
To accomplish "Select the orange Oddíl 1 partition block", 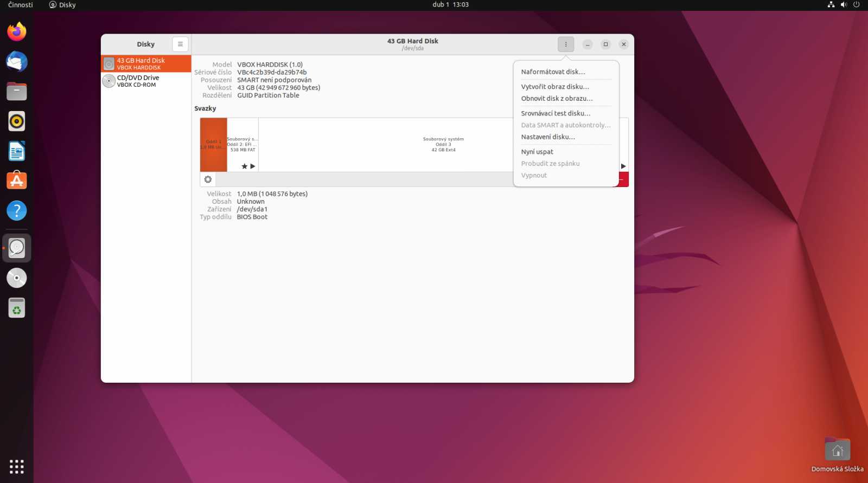I will coord(213,145).
